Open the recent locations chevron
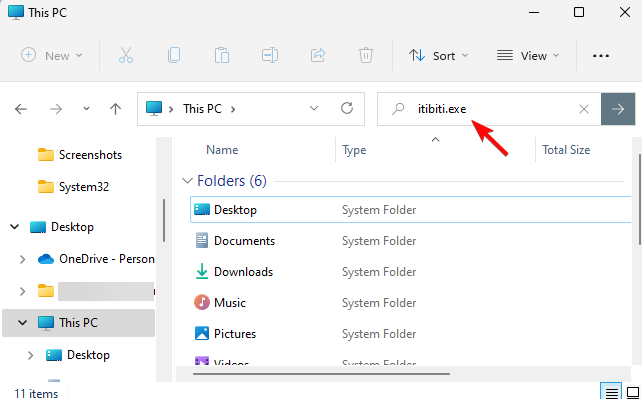The width and height of the screenshot is (642, 399). [x=86, y=109]
